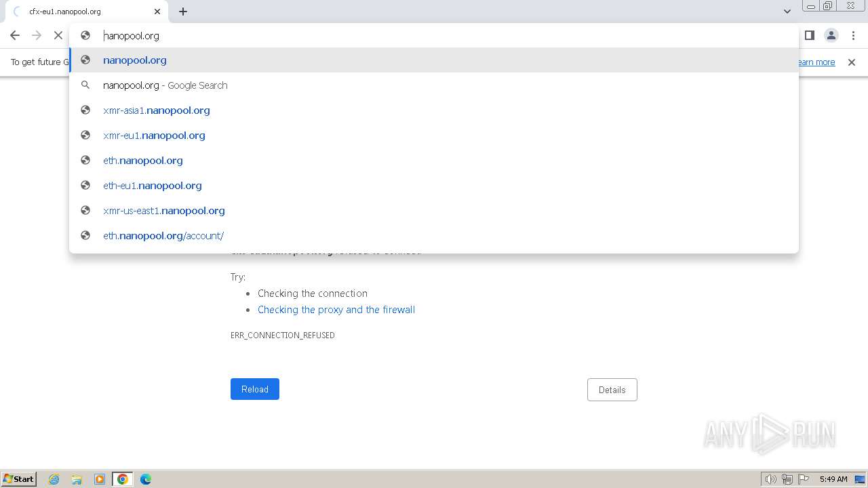Dismiss the info bar
868x488 pixels.
[852, 62]
